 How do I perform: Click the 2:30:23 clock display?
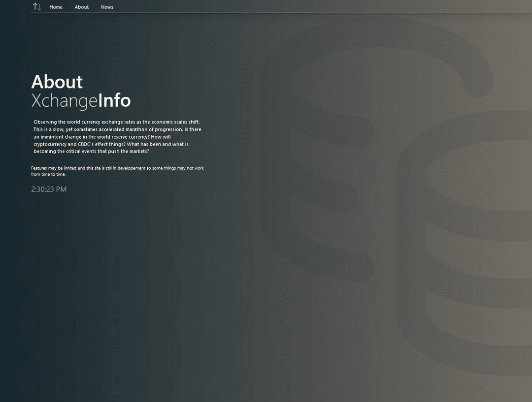(x=42, y=189)
